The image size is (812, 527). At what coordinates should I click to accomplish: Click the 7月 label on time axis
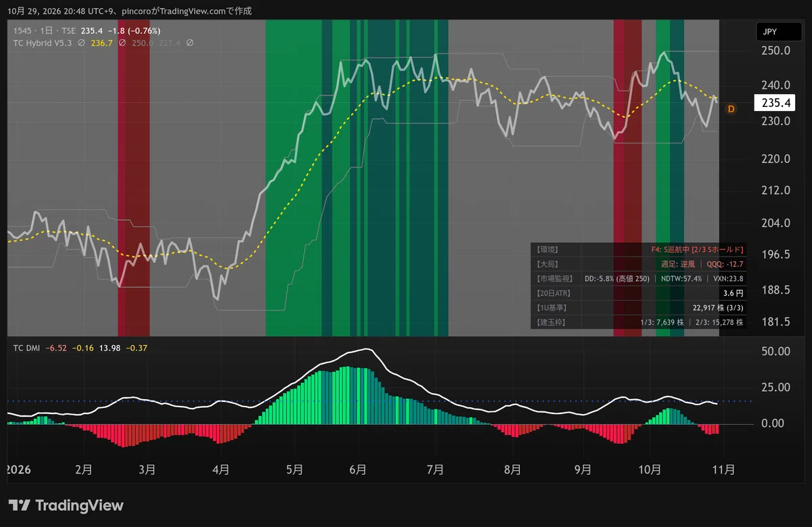click(435, 469)
